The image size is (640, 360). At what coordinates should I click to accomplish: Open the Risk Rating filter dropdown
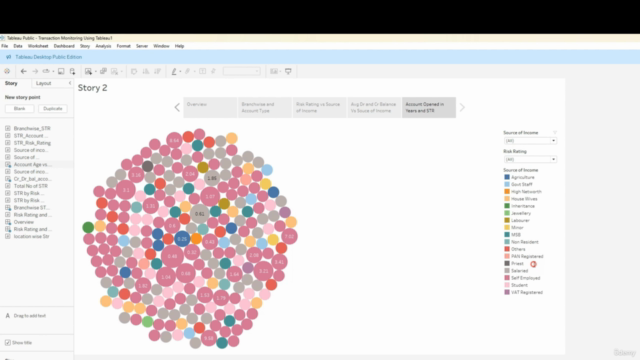coord(530,159)
